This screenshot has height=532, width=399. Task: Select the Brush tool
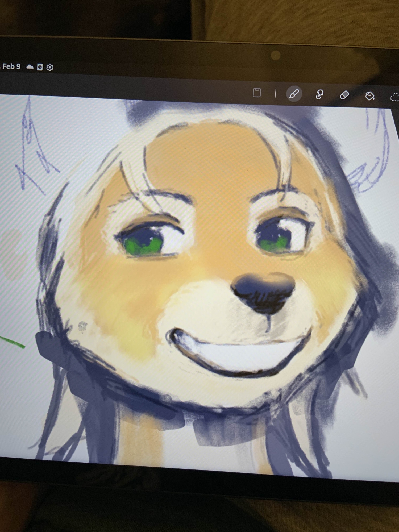point(294,94)
